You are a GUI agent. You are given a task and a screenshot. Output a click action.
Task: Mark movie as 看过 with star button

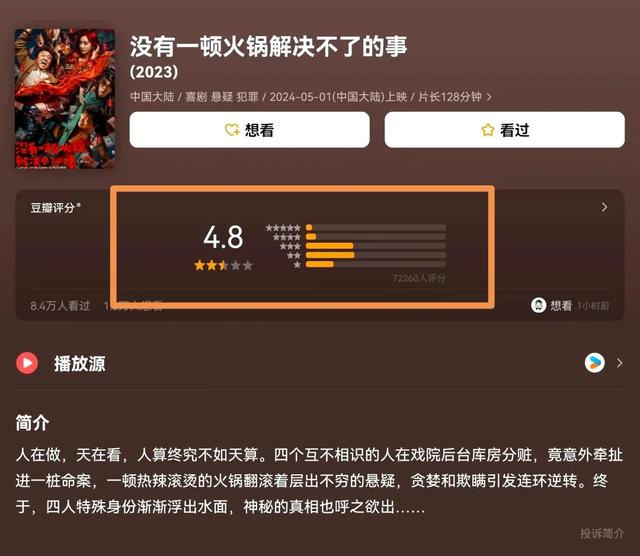(504, 130)
